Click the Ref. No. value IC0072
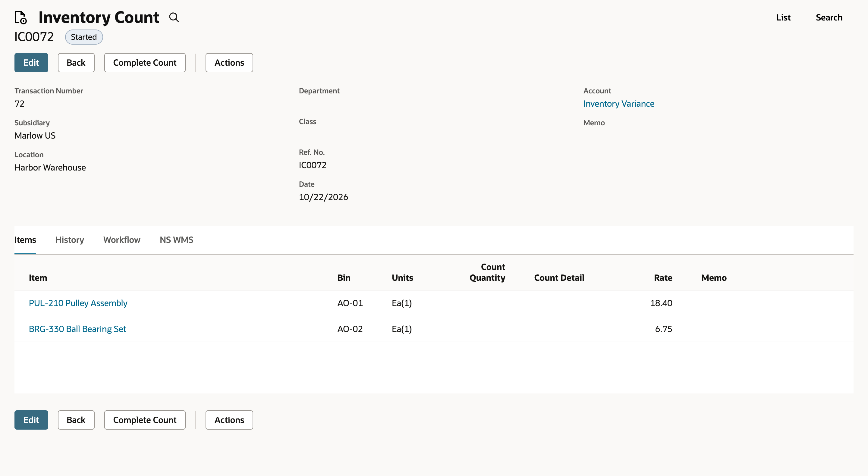Viewport: 868px width, 476px height. pyautogui.click(x=313, y=165)
